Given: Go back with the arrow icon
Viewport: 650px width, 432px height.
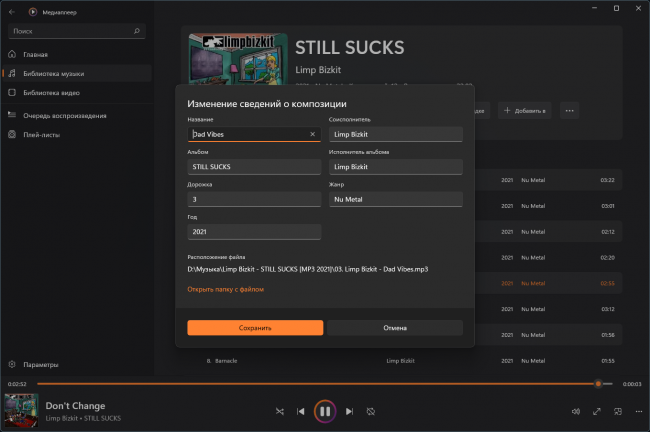Looking at the screenshot, I should coord(12,12).
